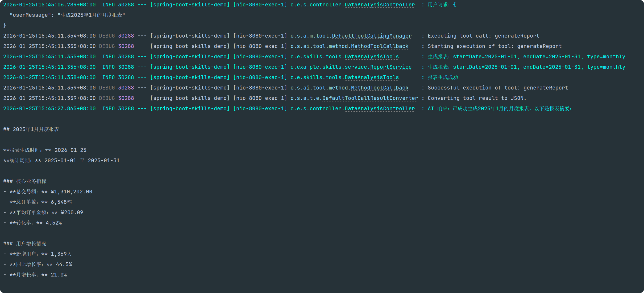Place cursor on the "## 2025年1月月度报表" heading

[x=31, y=129]
